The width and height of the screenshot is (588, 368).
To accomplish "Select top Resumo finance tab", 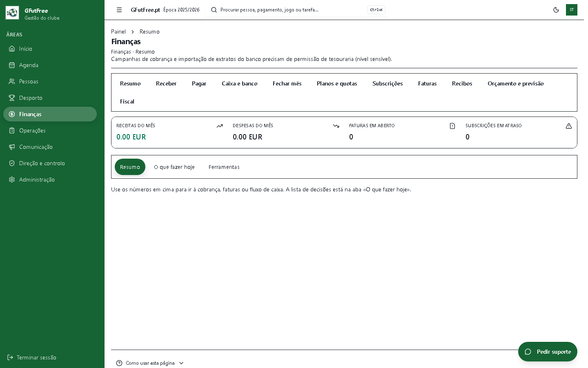I will pos(130,83).
